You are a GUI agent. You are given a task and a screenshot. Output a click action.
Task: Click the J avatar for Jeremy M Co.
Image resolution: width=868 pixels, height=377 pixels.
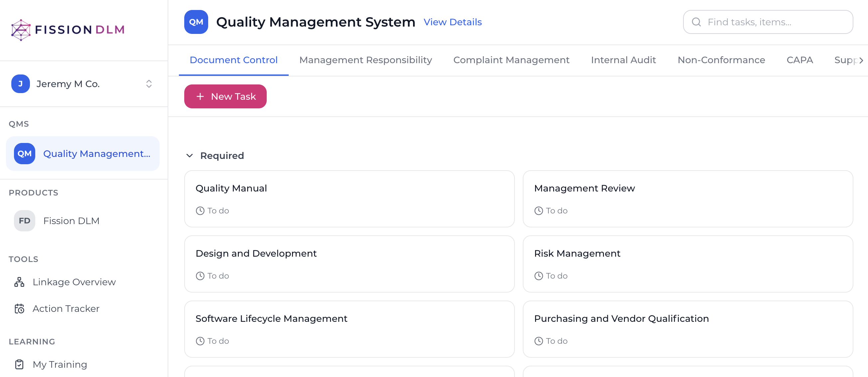[x=21, y=83]
